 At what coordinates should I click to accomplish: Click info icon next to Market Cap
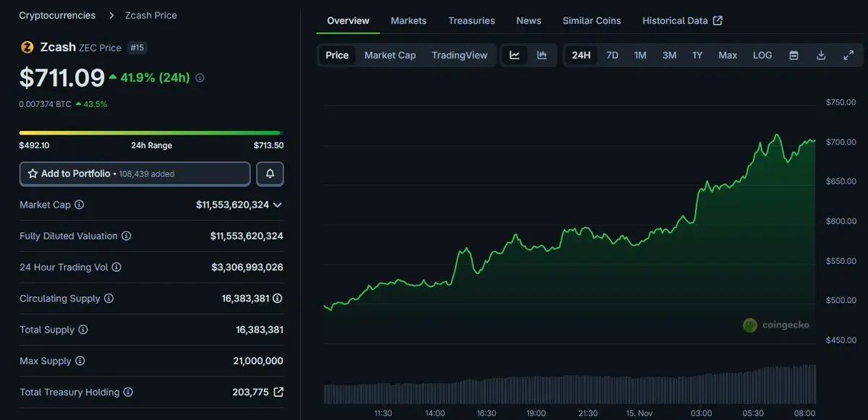coord(80,205)
